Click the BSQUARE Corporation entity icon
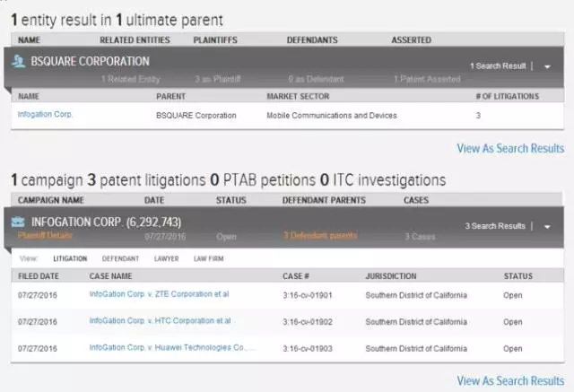This screenshot has width=574, height=392. 20,62
